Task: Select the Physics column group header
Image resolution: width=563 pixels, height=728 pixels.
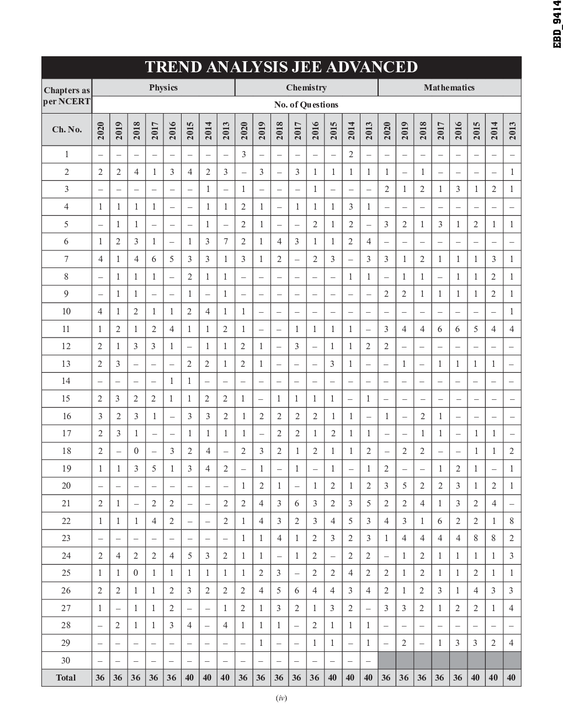Action: 163,88
